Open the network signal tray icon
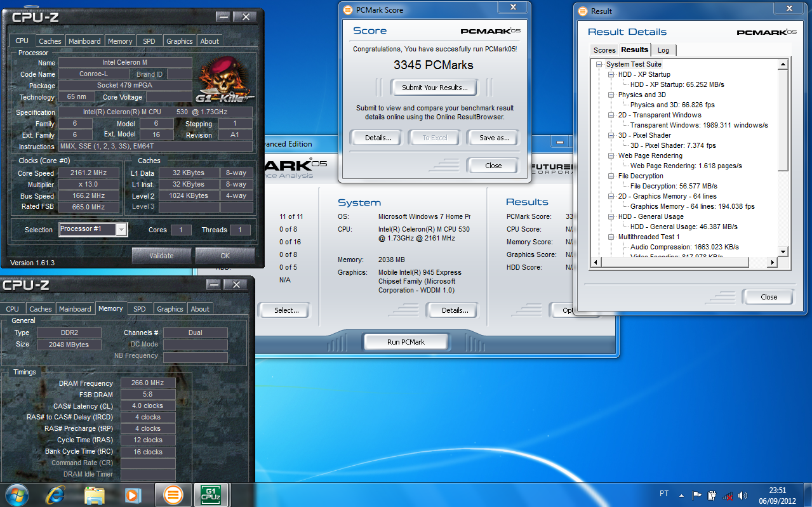812x507 pixels. pos(728,495)
